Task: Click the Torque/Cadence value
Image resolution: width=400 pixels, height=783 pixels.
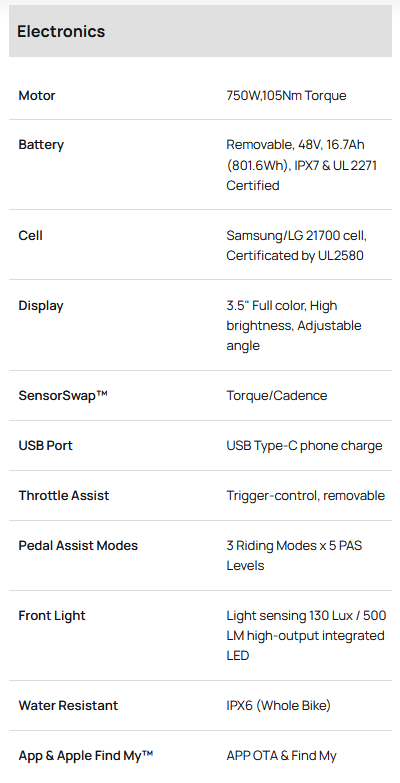Action: click(x=277, y=395)
